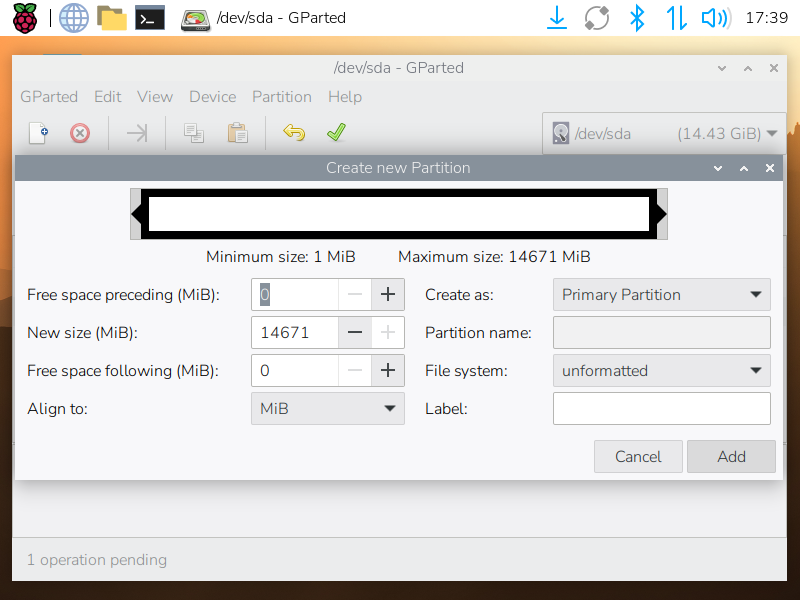Viewport: 800px width, 600px height.
Task: Open the Create as dropdown
Action: tap(661, 295)
